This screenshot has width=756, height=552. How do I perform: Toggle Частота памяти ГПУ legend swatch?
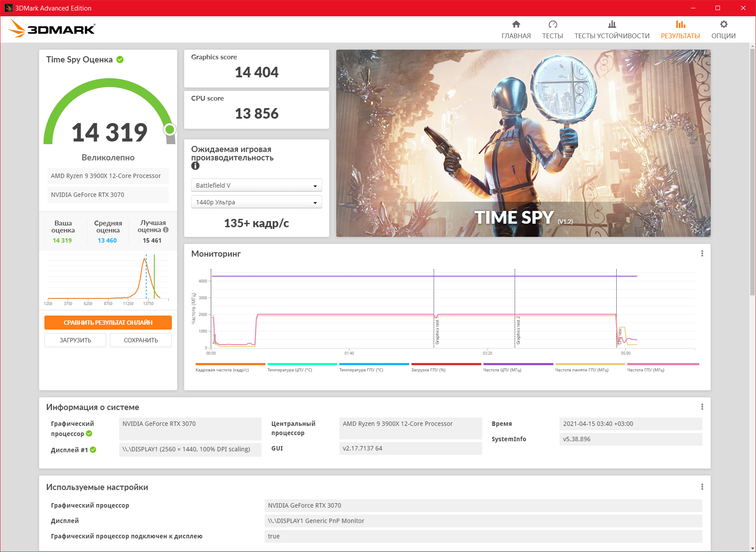coord(590,364)
